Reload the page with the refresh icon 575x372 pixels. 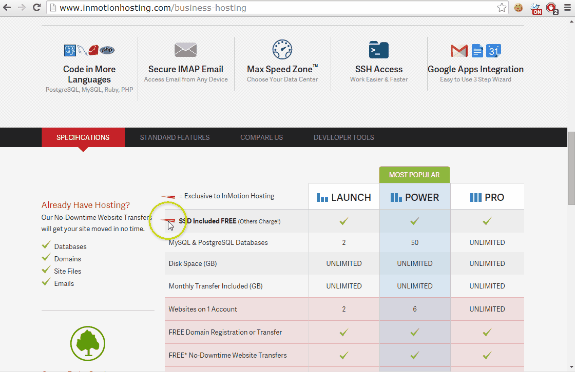36,7
